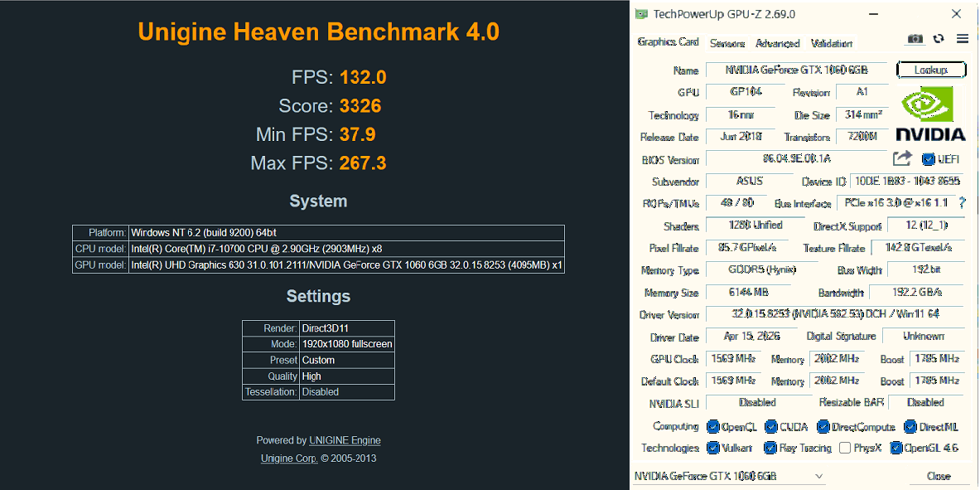This screenshot has width=980, height=490.
Task: Toggle the Ray Tracing checkbox
Action: (x=770, y=448)
